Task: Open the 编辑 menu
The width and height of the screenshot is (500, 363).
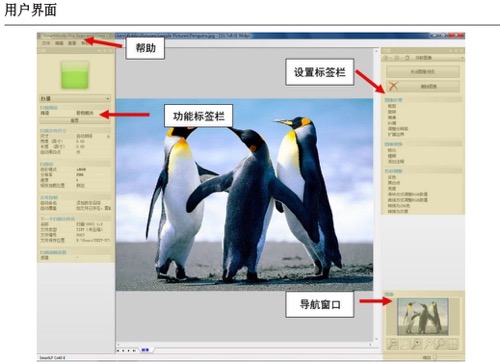Action: (59, 43)
